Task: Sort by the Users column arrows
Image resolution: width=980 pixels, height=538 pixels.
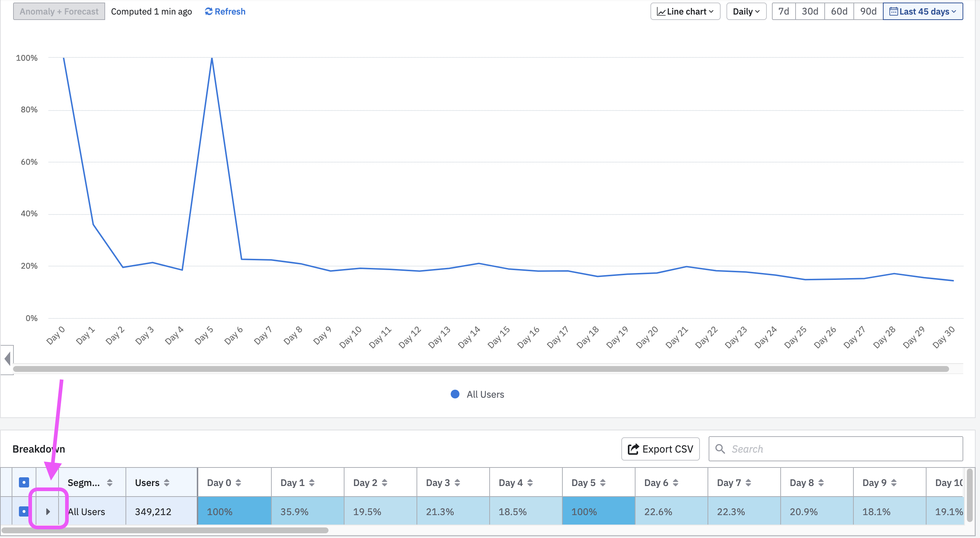Action: [167, 483]
